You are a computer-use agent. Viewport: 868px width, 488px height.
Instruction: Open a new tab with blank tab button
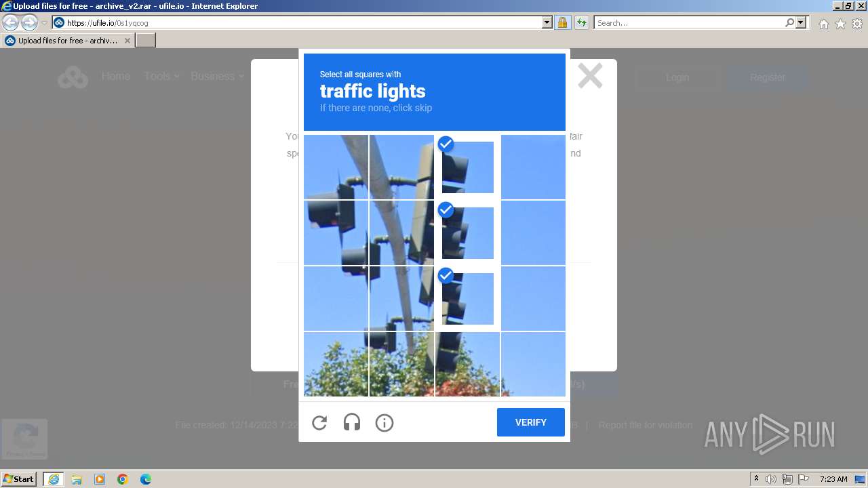coord(146,41)
